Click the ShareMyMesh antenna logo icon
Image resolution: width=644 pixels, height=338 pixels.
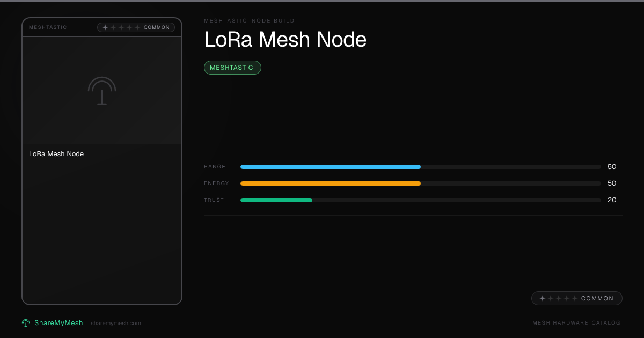click(26, 323)
